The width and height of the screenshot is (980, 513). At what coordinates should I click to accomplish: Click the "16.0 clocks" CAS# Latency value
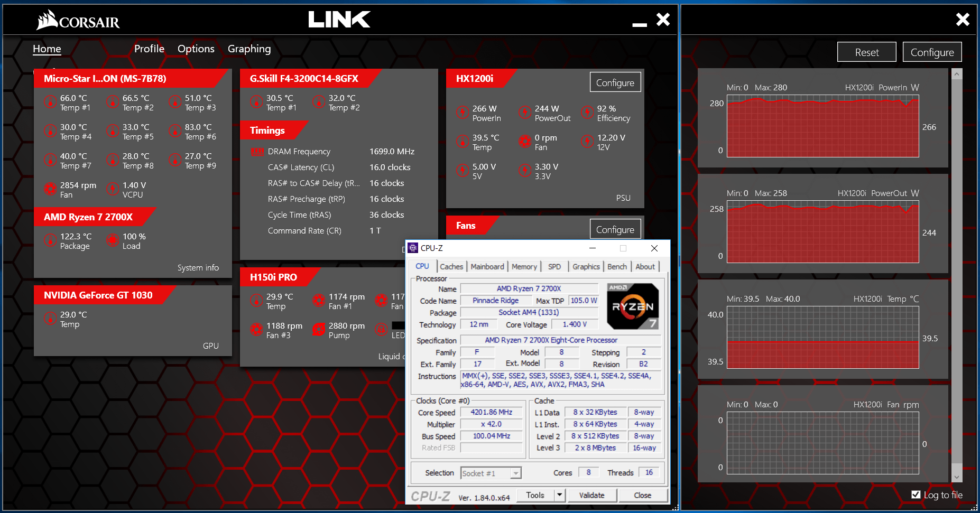(x=390, y=167)
